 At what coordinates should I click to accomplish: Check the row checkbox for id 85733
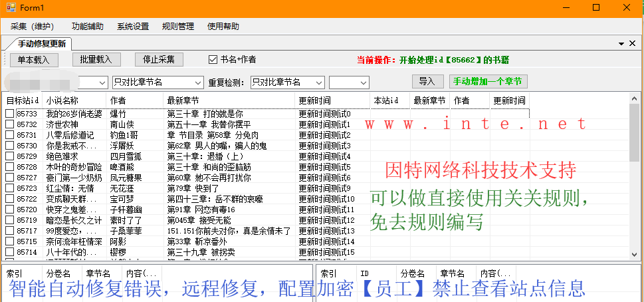tap(9, 114)
